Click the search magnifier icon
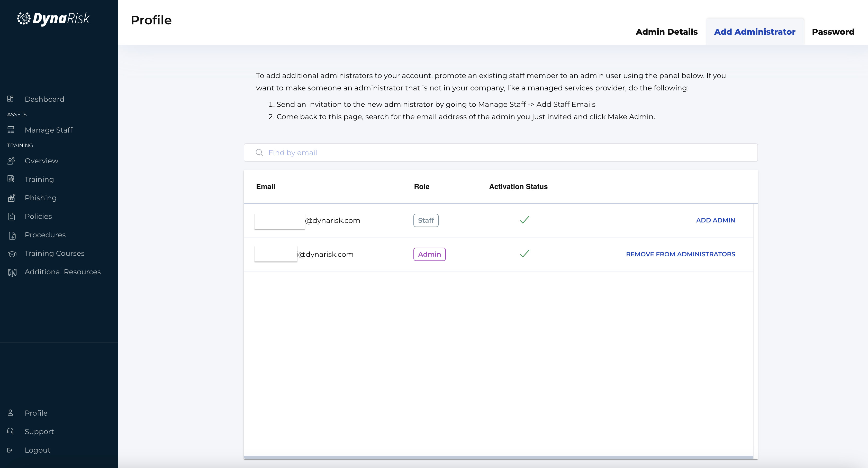 tap(259, 153)
